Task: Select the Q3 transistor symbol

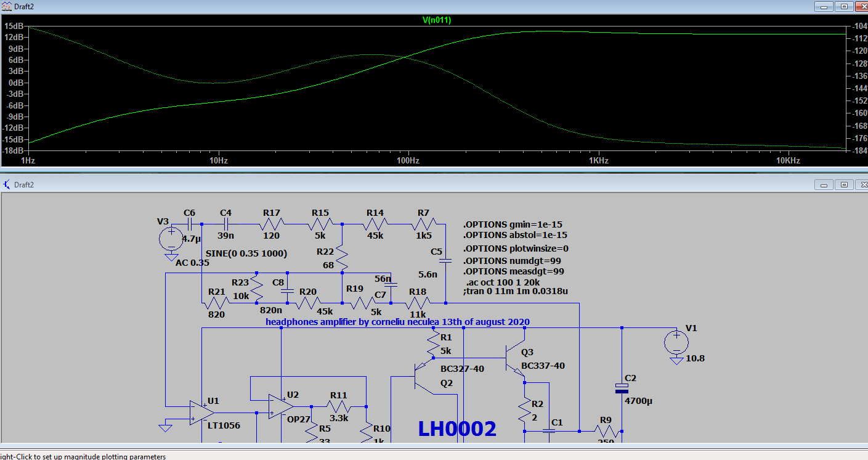Action: pos(515,358)
